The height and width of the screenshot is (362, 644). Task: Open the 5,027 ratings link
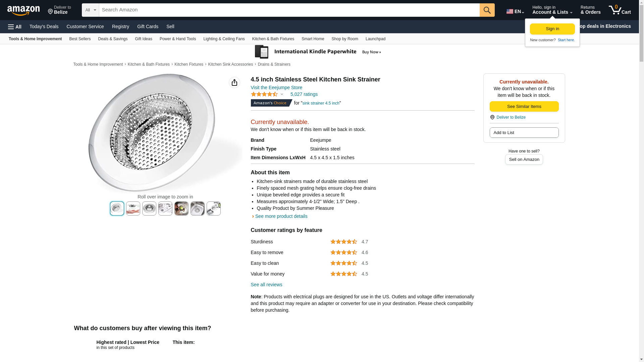tap(304, 94)
